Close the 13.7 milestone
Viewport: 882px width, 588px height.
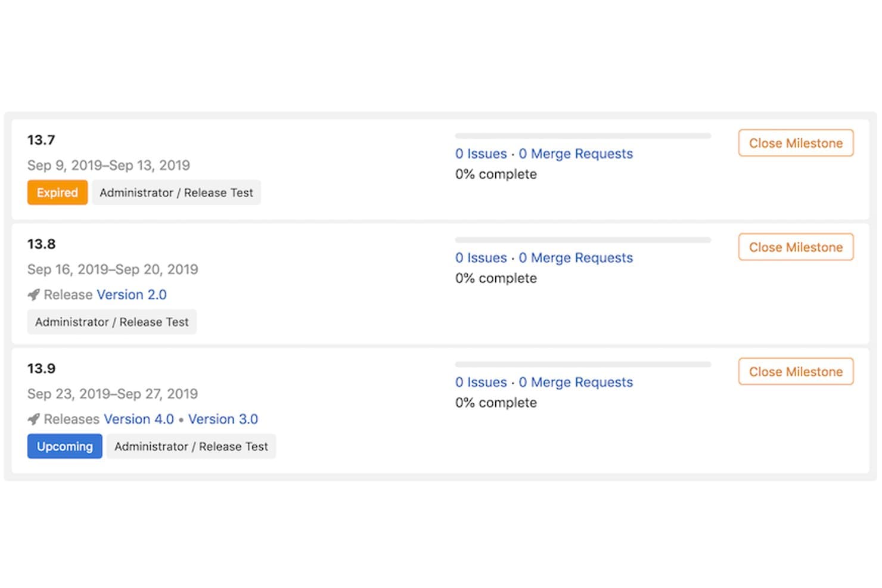796,143
